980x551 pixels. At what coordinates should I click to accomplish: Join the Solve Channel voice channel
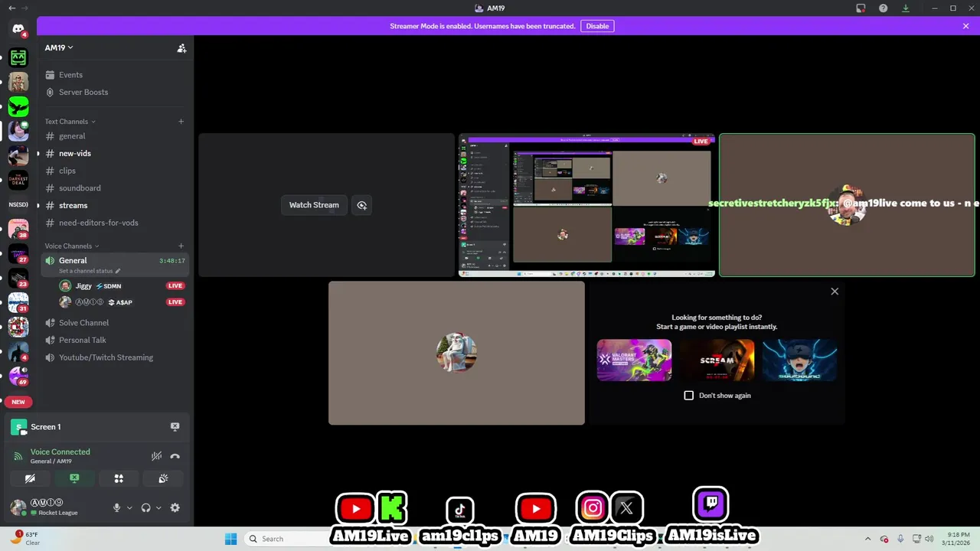pyautogui.click(x=115, y=323)
